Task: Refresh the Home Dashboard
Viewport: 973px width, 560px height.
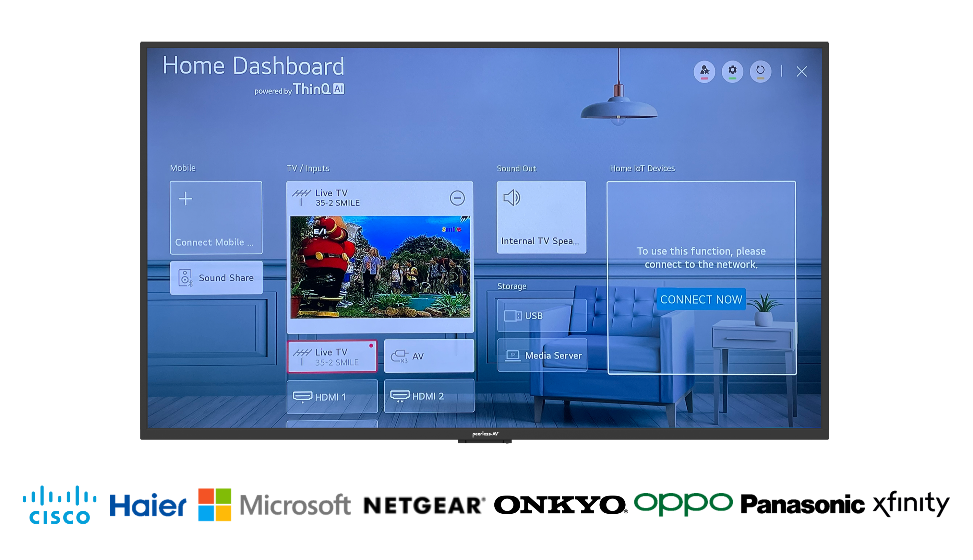Action: pos(761,71)
